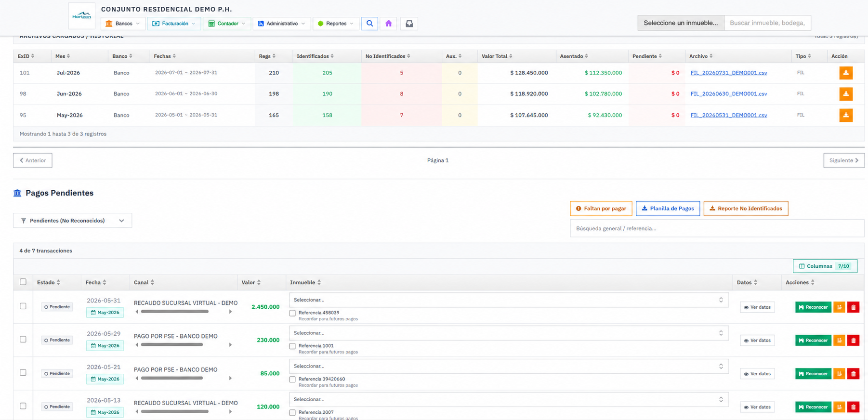Download the Jul-2026 file via orange button
The image size is (868, 420).
pos(846,73)
